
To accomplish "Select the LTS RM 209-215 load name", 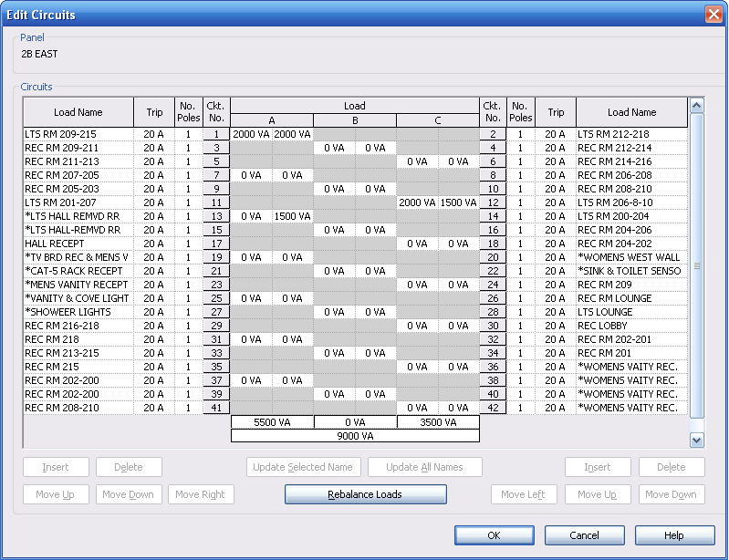I will pyautogui.click(x=78, y=134).
